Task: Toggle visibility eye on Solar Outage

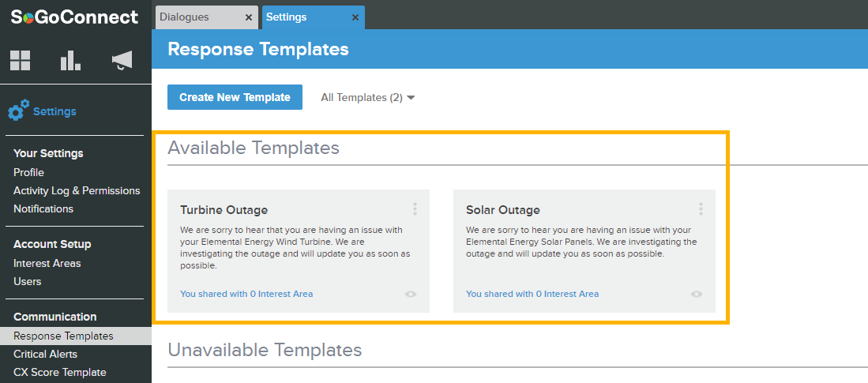Action: (x=697, y=294)
